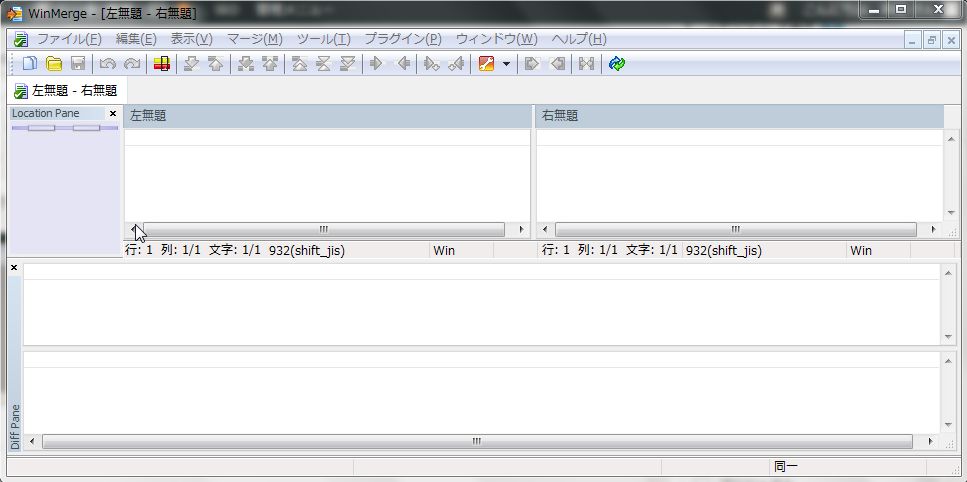
Task: Select the 左無題 - 右無題 document tab
Action: [x=65, y=91]
